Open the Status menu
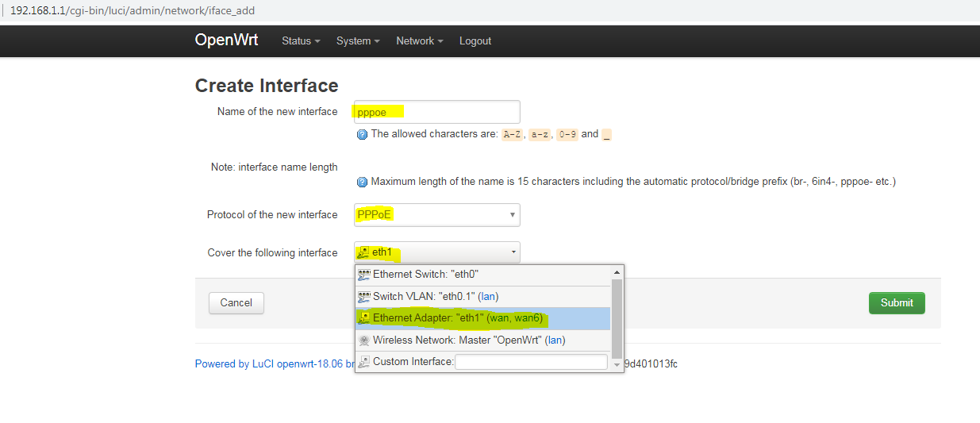This screenshot has height=423, width=980. pyautogui.click(x=301, y=41)
